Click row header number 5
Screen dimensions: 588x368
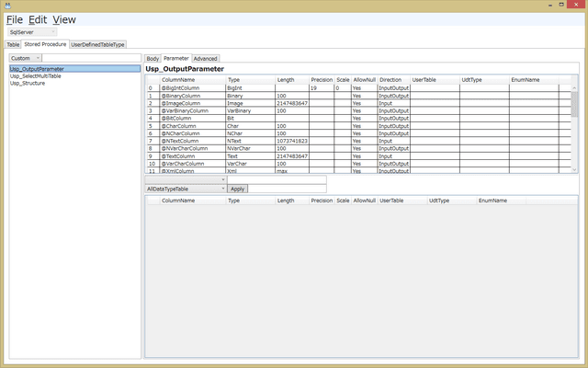(153, 126)
